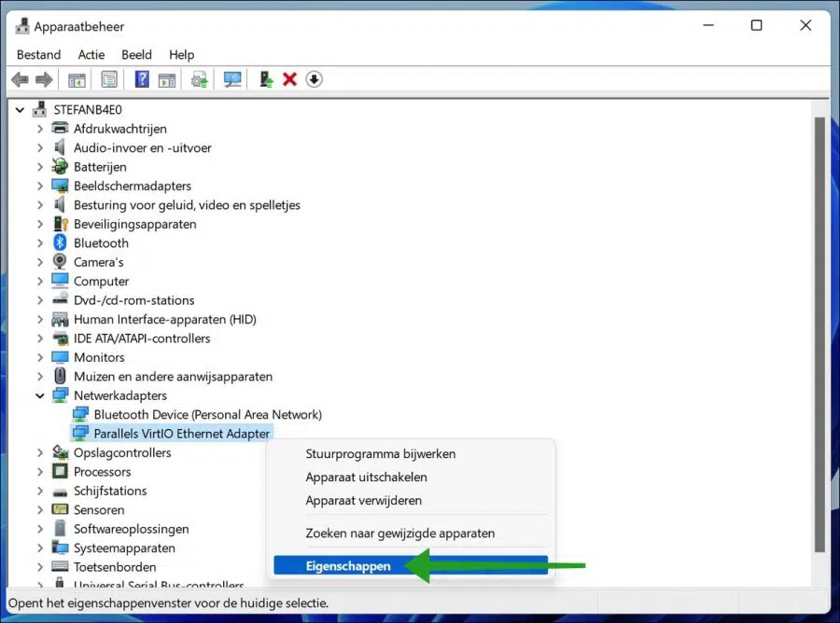Click the printer-like update driver toolbar icon
Viewport: 840px width, 623px height.
click(200, 80)
